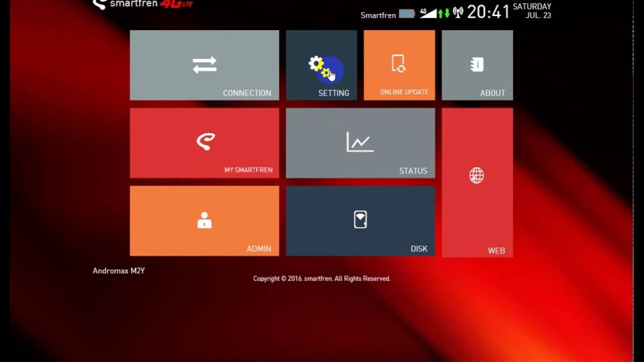Click the ADMIN label text
This screenshot has width=644, height=362.
[259, 249]
